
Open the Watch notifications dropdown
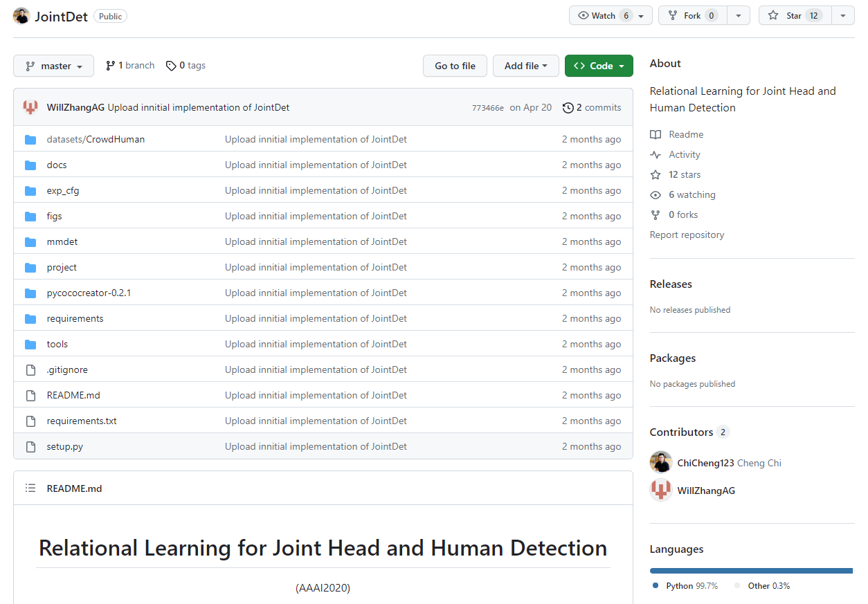tap(611, 15)
